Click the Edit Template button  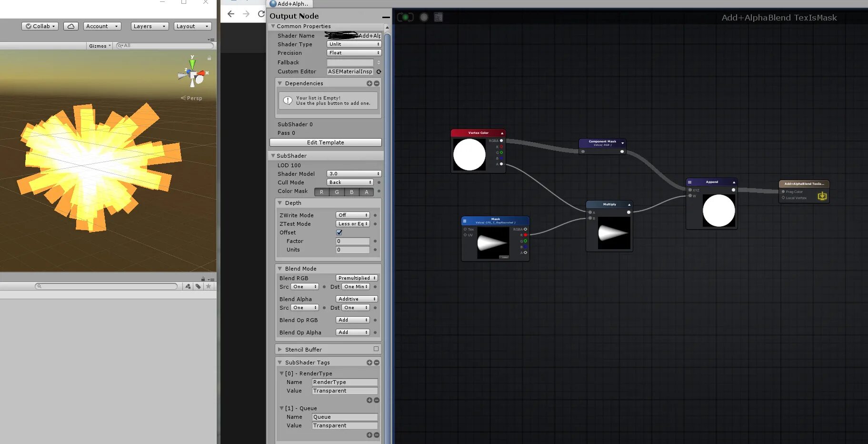pos(326,142)
